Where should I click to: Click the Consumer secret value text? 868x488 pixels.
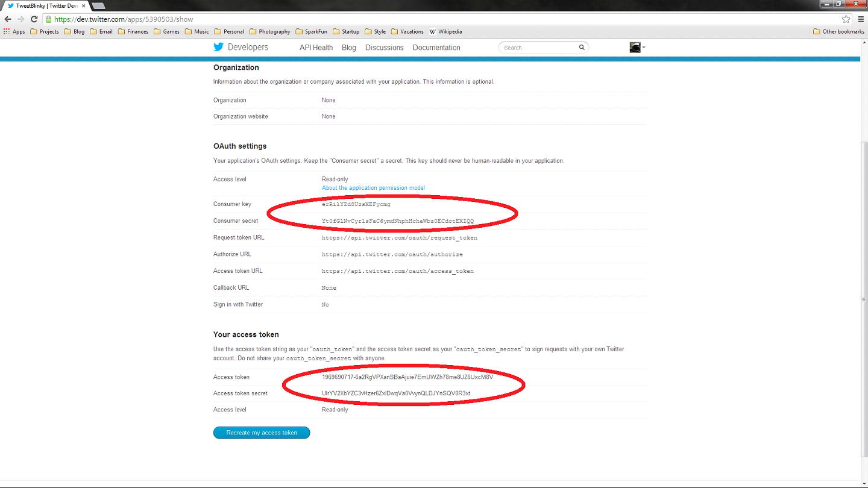point(398,221)
